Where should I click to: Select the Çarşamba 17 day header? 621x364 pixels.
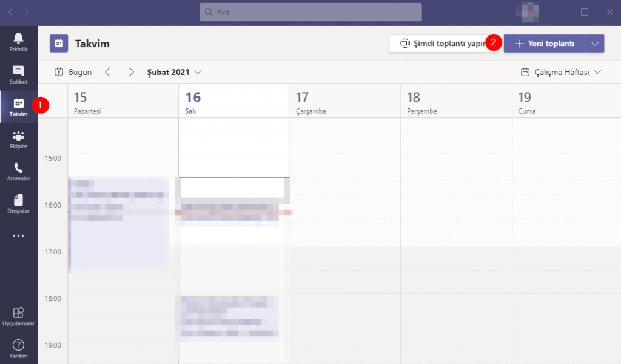tap(346, 101)
